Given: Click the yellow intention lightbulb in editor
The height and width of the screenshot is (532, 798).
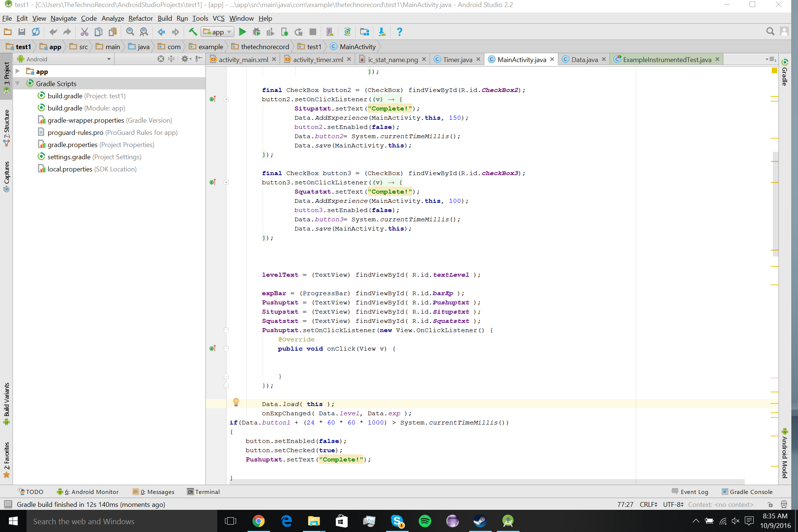Looking at the screenshot, I should point(236,402).
